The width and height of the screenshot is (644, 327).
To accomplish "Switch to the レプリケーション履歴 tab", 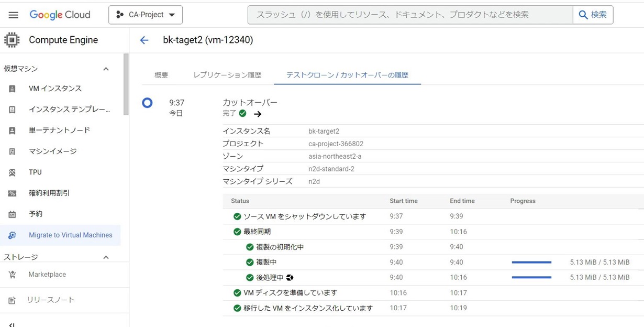I will 227,75.
